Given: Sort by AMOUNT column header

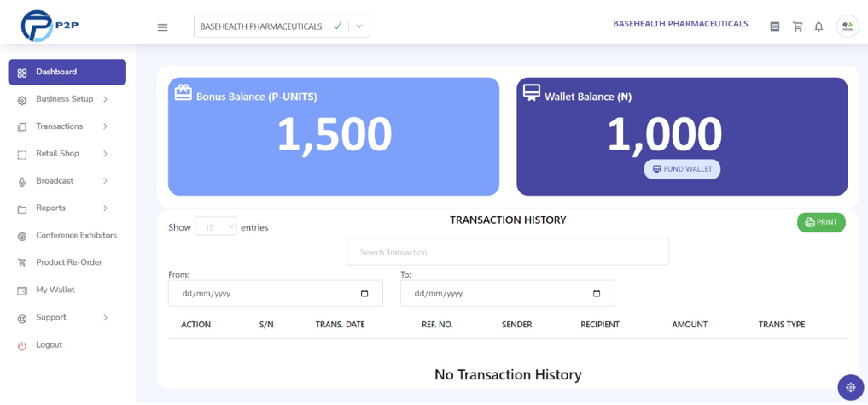Looking at the screenshot, I should pyautogui.click(x=690, y=325).
